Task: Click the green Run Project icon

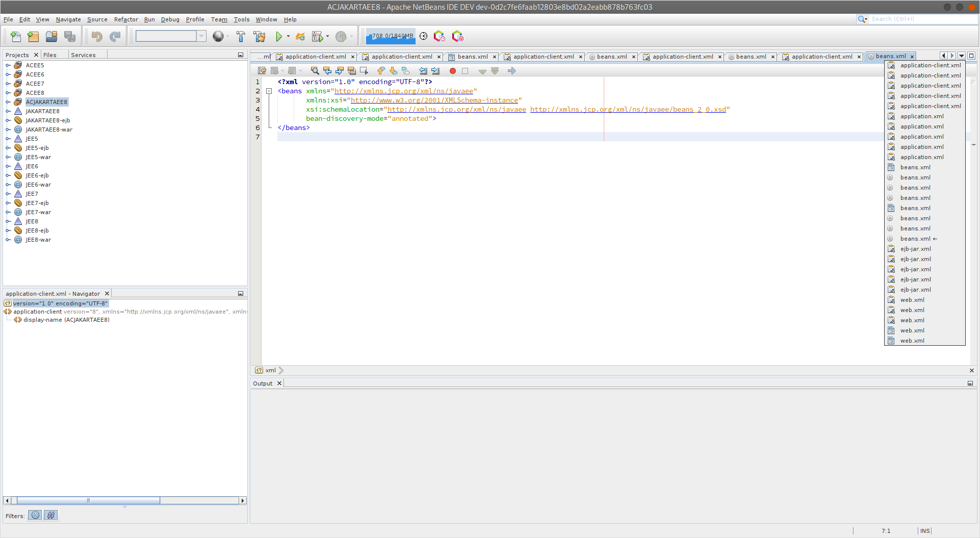Action: pyautogui.click(x=279, y=36)
